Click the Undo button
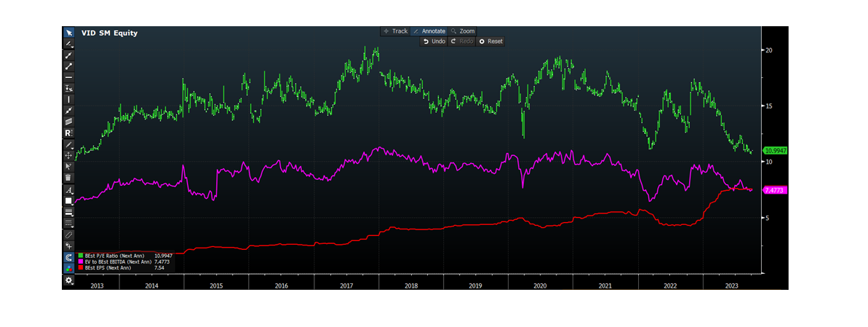Image resolution: width=868 pixels, height=327 pixels. [x=434, y=42]
